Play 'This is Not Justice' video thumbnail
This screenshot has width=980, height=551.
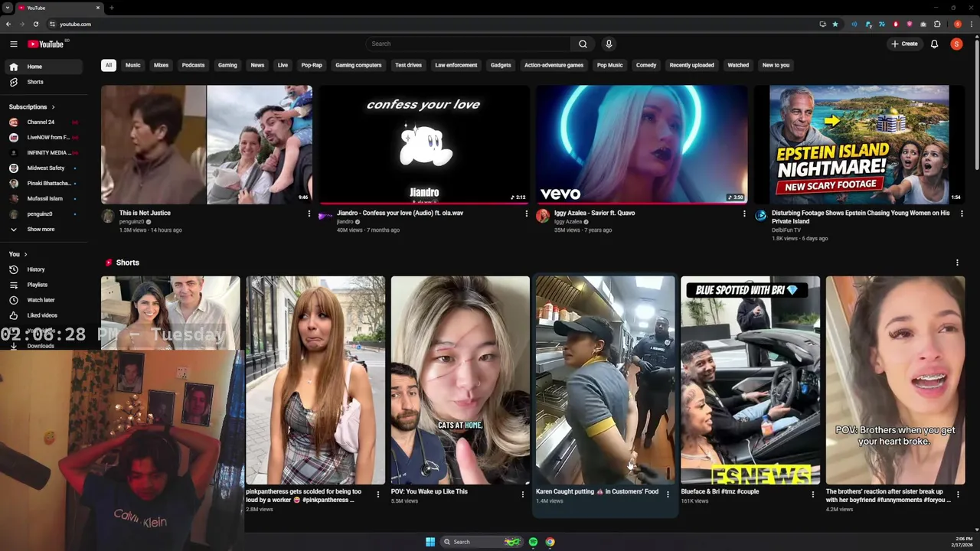(207, 145)
